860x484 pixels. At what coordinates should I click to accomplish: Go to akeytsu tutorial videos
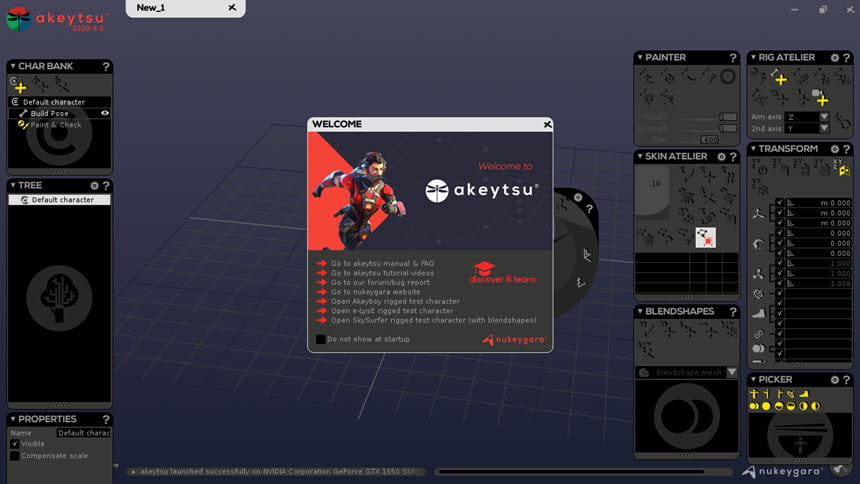coord(382,273)
